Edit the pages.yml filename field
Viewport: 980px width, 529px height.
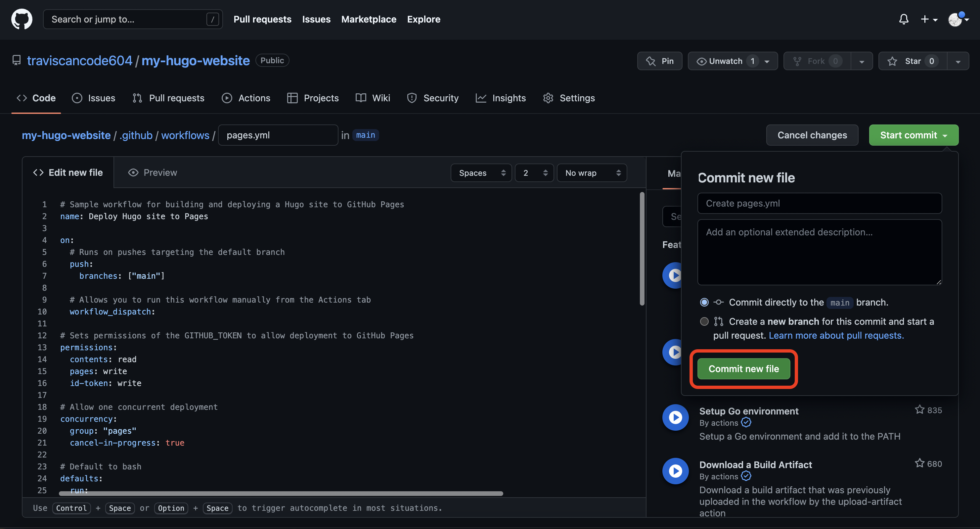pos(278,135)
